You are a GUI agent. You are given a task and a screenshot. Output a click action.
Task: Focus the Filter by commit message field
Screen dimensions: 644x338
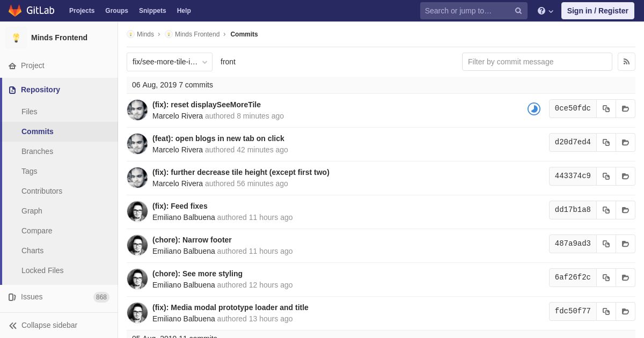[537, 62]
